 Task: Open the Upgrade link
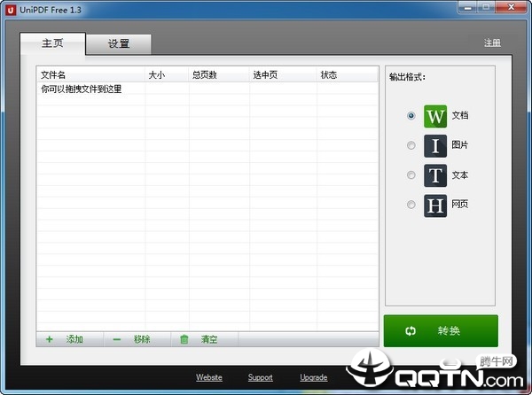point(314,377)
